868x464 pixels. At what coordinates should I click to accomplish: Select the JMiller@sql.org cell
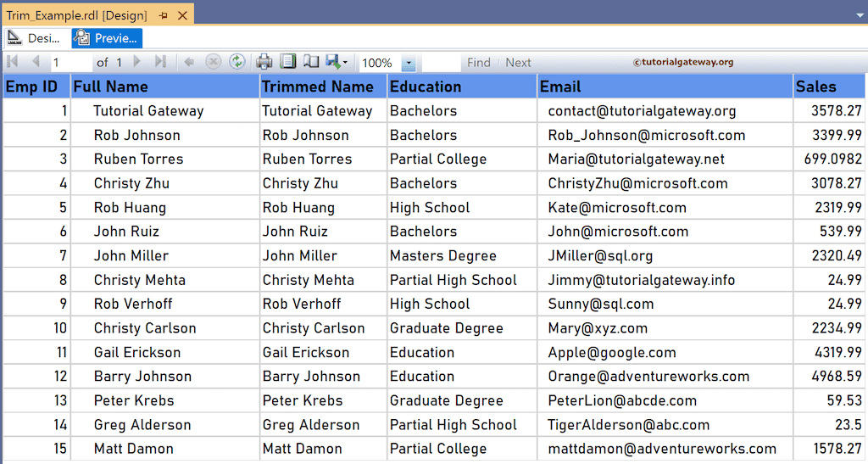(x=665, y=256)
